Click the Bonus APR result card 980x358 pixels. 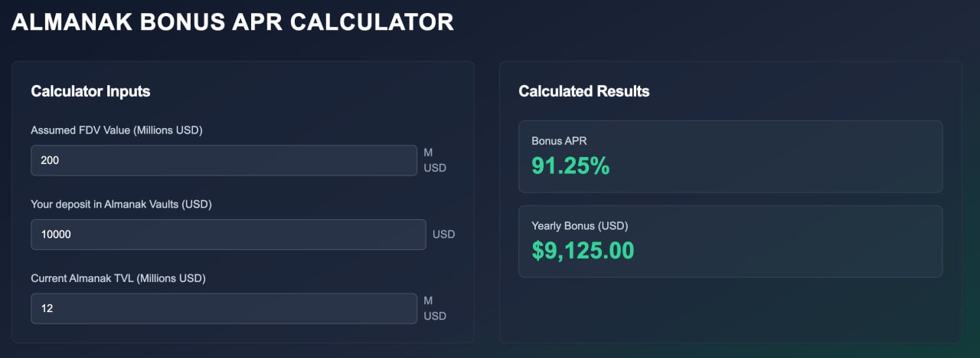[x=730, y=156]
